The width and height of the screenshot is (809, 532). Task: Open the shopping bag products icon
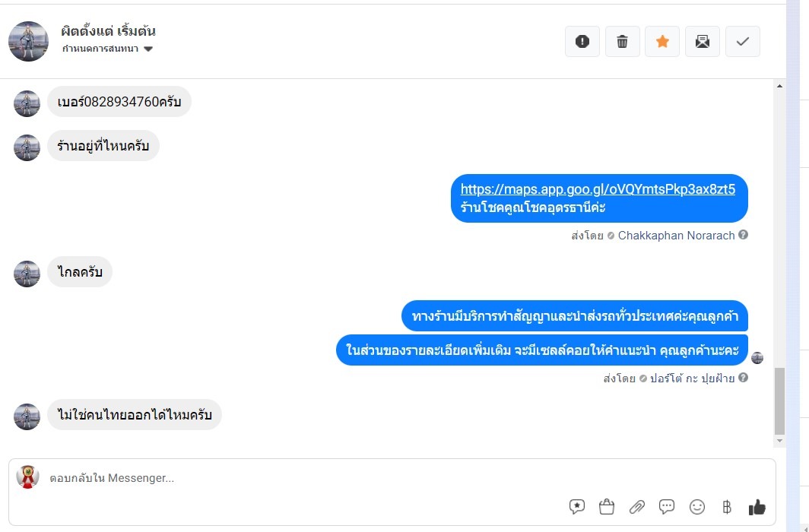(607, 507)
